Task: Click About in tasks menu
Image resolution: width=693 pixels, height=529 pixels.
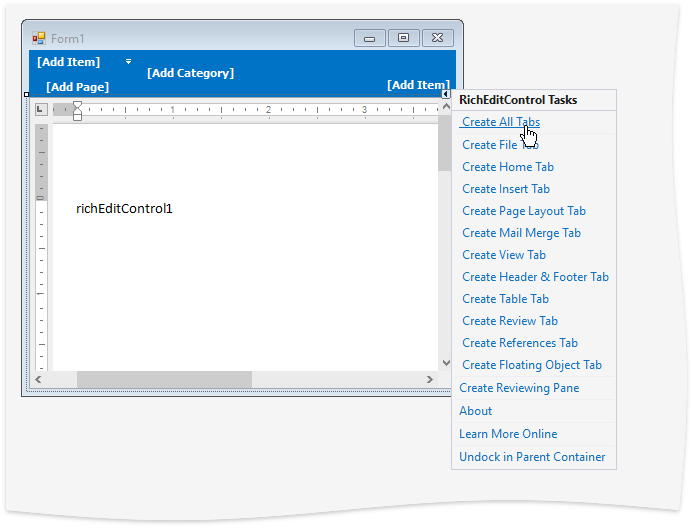Action: pyautogui.click(x=475, y=411)
